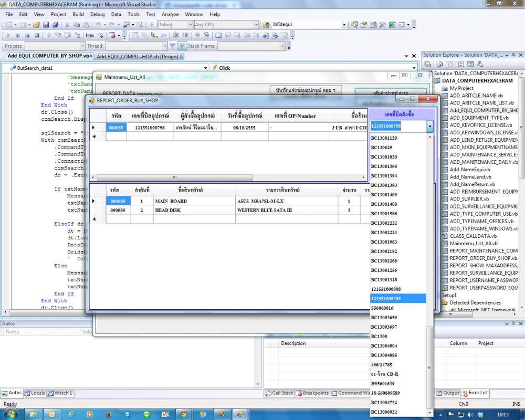Click the Refresh icon in Solution Explorer

[449, 64]
